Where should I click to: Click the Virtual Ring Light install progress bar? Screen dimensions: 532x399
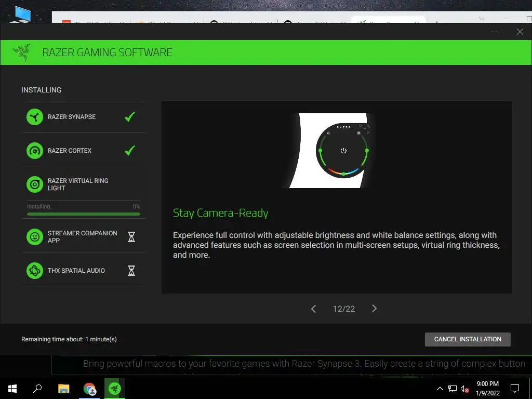point(84,214)
